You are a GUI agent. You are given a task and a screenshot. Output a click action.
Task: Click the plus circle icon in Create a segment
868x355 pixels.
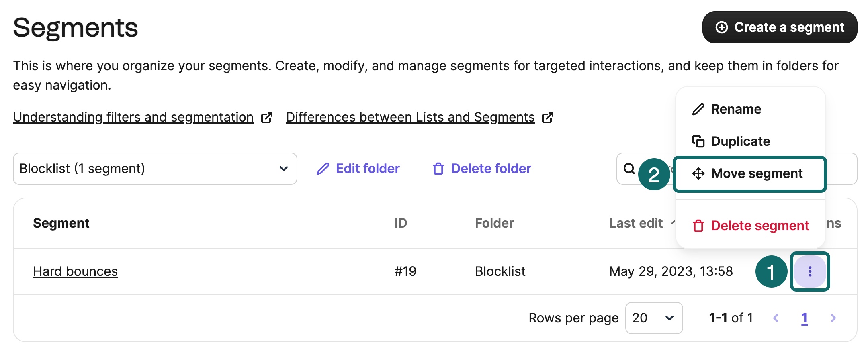pos(721,27)
